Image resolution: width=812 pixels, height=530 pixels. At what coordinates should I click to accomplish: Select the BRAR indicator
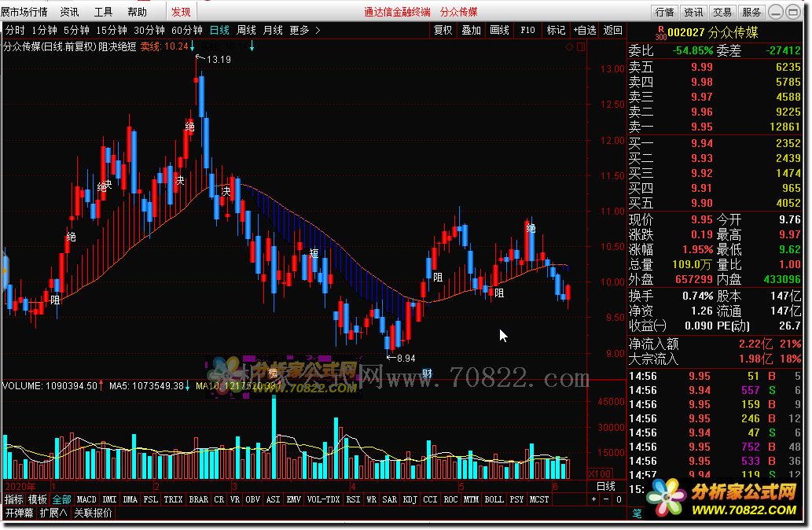199,499
